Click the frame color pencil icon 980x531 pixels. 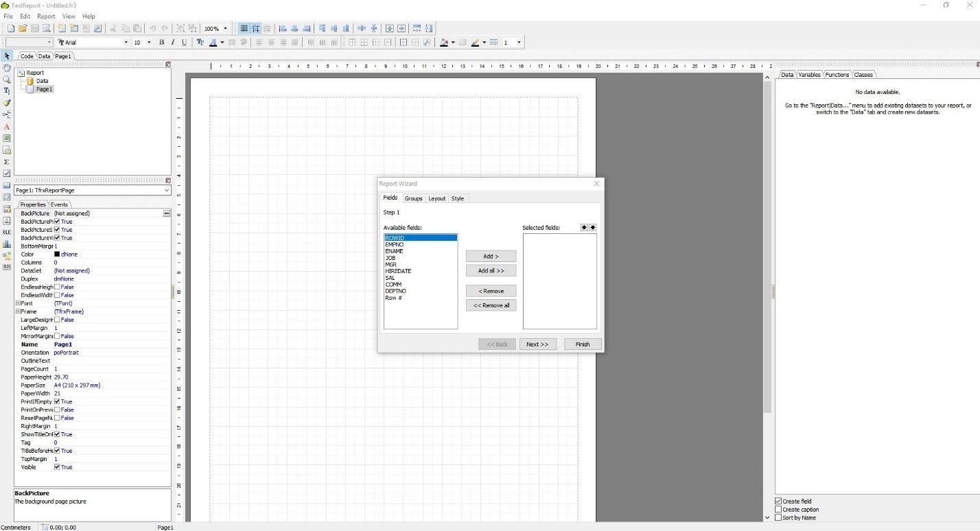(x=475, y=43)
